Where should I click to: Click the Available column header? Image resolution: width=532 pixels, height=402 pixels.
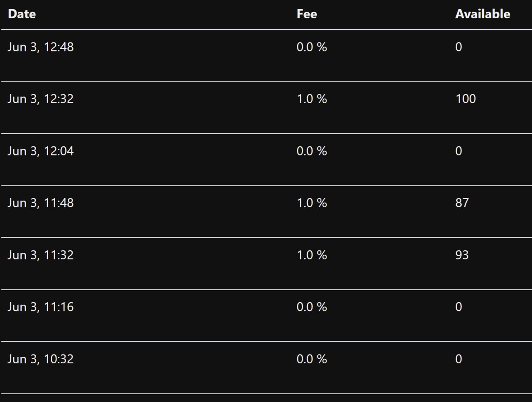coord(483,14)
